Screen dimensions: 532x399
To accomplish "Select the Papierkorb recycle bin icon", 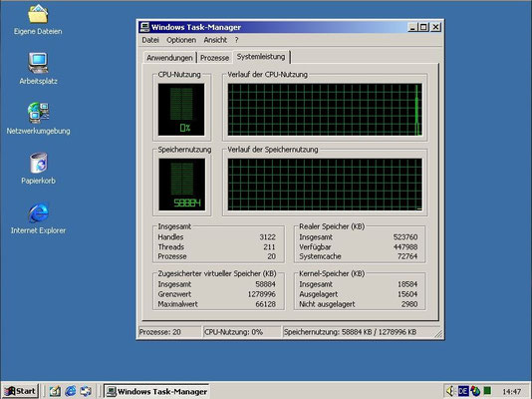I will pyautogui.click(x=38, y=163).
